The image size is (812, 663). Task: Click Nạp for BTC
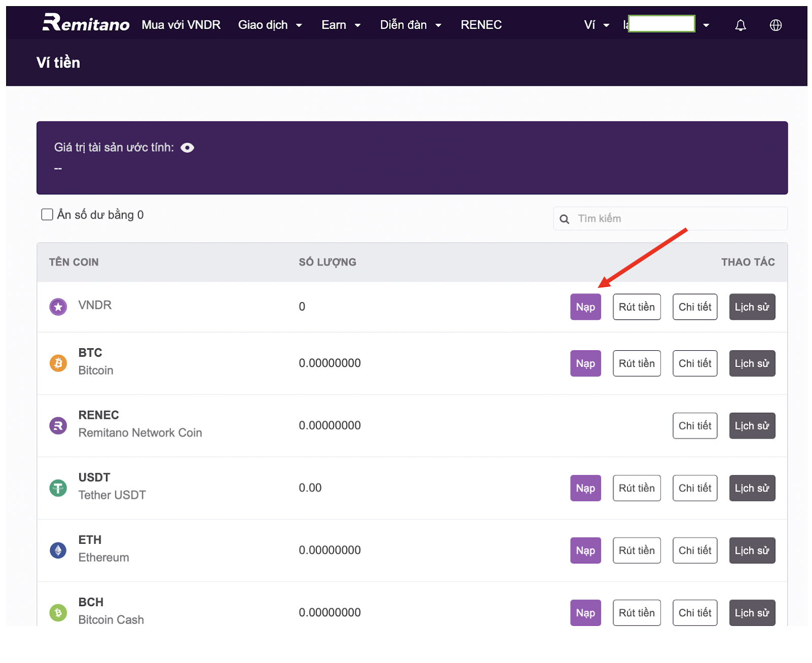click(586, 363)
